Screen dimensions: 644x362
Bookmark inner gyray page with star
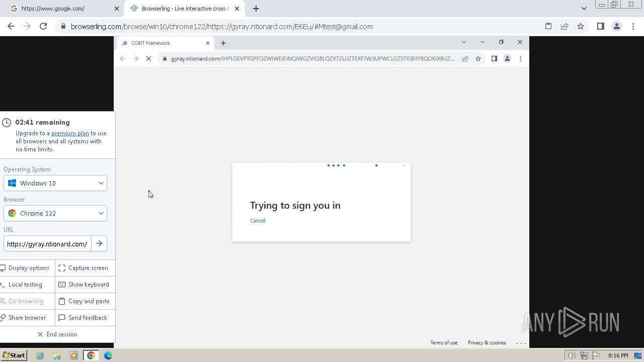[x=478, y=59]
